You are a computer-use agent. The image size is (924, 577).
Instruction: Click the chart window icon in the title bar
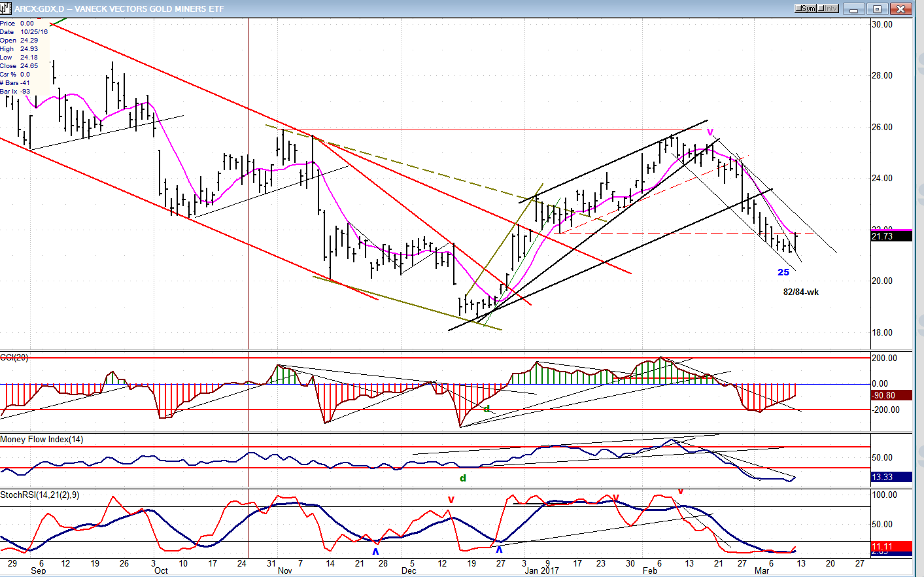pos(7,9)
